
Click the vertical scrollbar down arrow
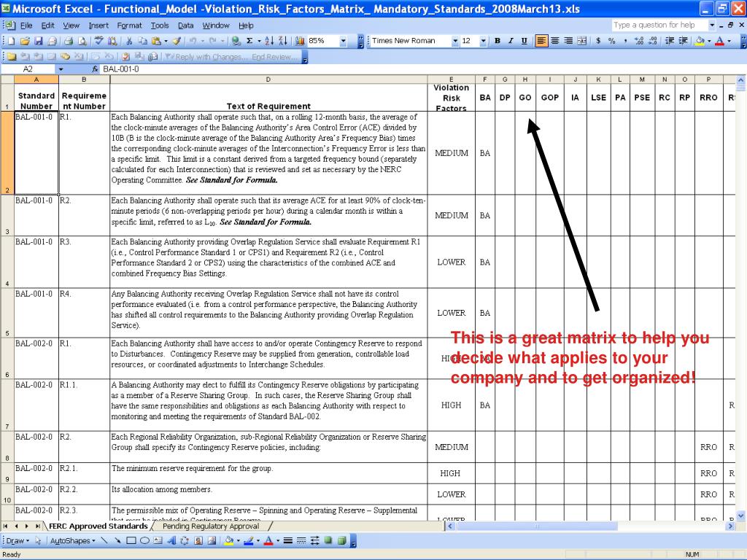[x=740, y=516]
